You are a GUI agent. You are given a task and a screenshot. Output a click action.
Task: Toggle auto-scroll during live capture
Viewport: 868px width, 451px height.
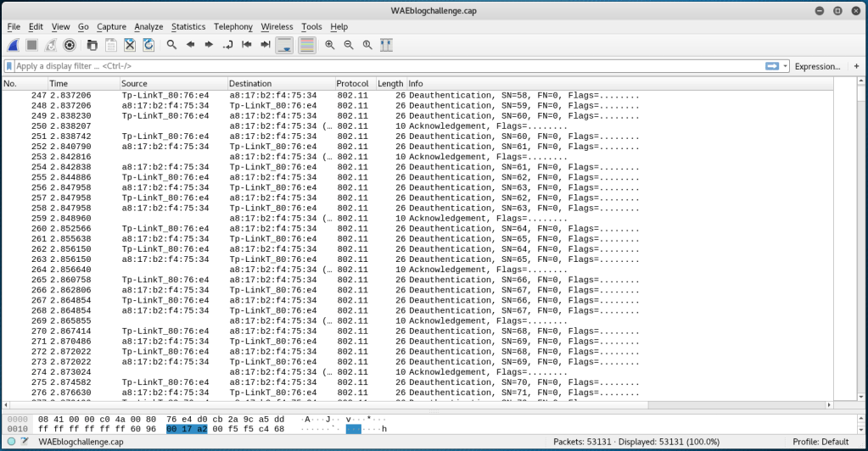285,44
